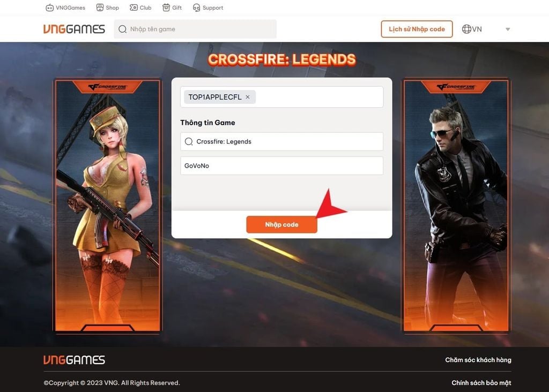Open the Club menu item

click(140, 7)
